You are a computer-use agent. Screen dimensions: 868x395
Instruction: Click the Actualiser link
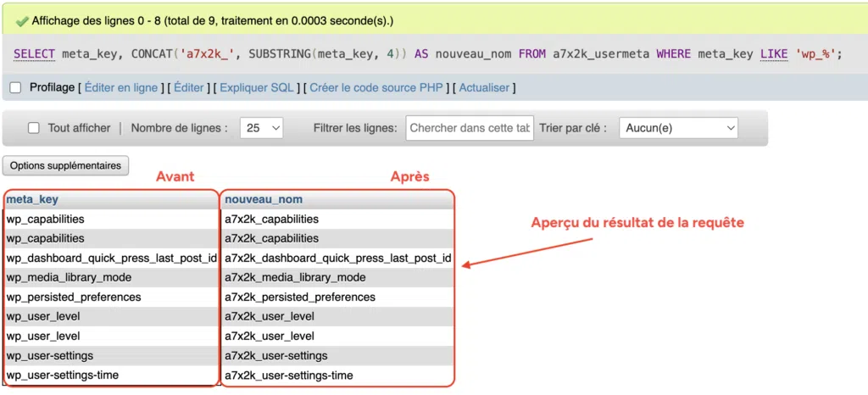click(x=484, y=88)
